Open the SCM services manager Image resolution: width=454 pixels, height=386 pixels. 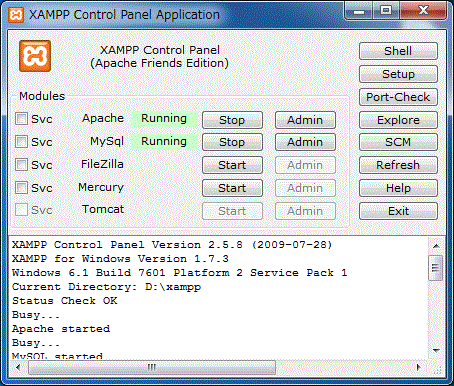click(x=398, y=142)
